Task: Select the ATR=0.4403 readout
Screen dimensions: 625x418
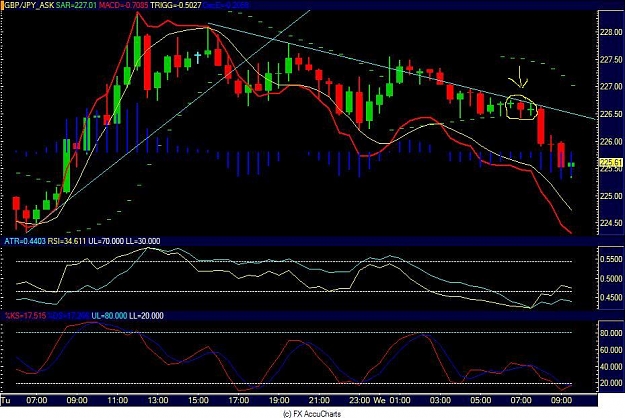Action: point(25,241)
